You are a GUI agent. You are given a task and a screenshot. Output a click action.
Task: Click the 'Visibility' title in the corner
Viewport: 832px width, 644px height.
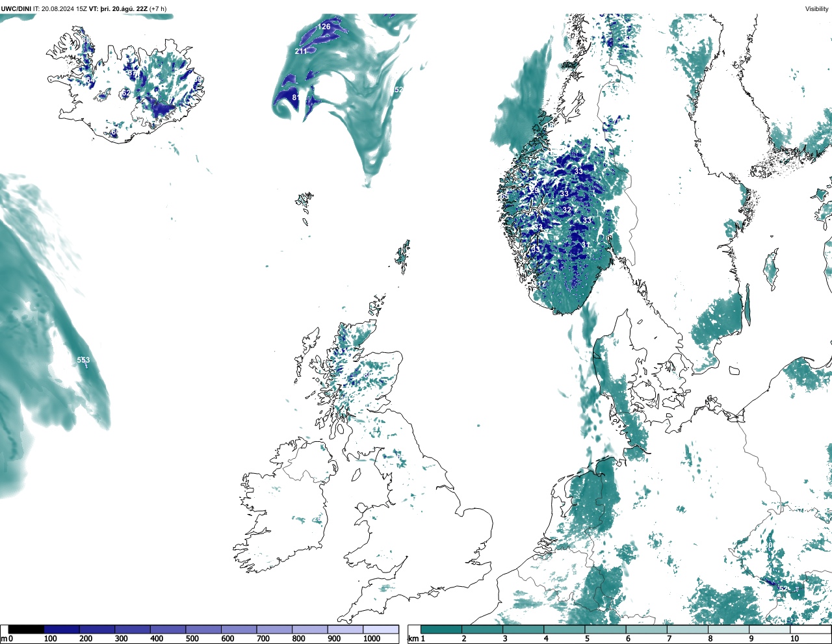tap(817, 8)
